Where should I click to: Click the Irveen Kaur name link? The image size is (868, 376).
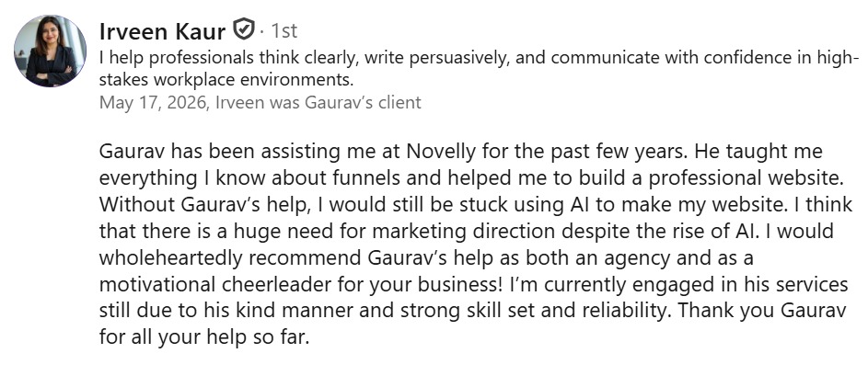click(x=162, y=32)
